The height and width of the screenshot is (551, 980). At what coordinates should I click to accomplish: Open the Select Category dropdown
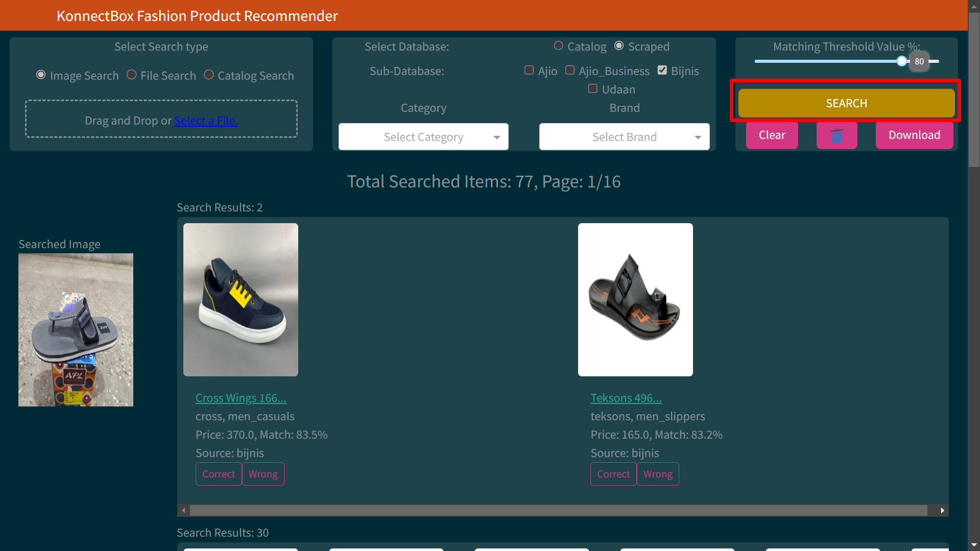(423, 137)
